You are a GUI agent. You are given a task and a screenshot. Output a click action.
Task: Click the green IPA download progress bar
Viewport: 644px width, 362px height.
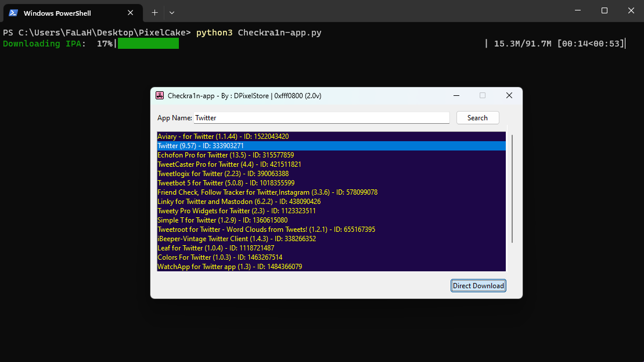click(148, 44)
